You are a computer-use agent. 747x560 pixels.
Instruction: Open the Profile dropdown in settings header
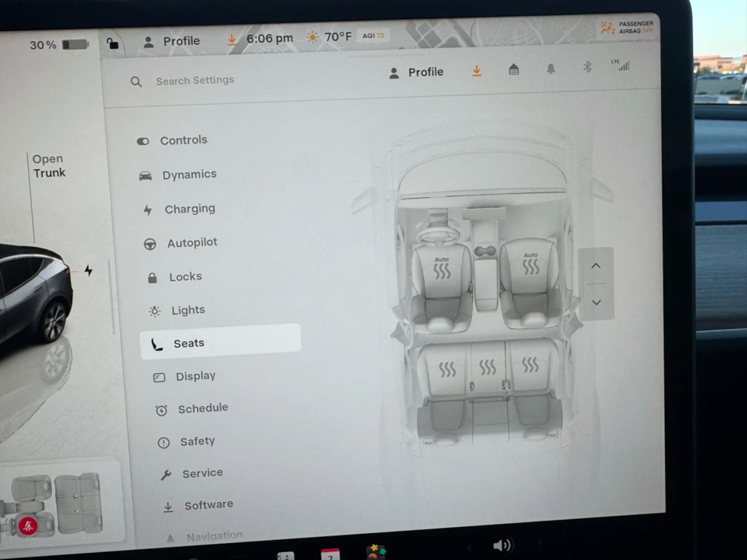click(417, 72)
